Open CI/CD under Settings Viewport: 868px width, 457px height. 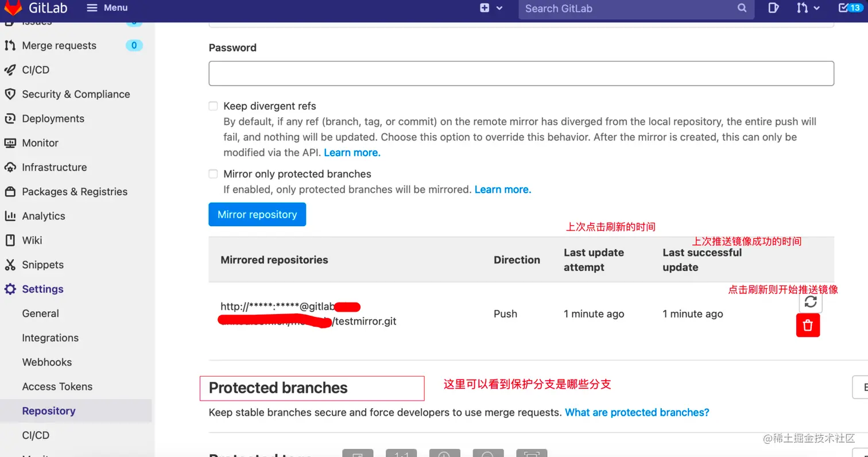point(36,435)
